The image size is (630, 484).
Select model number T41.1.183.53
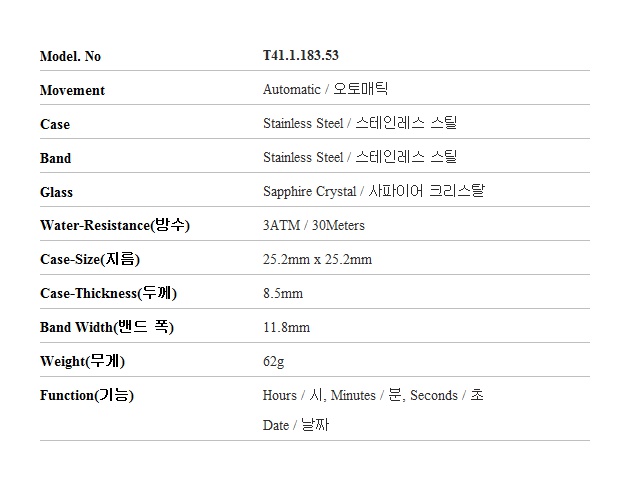click(307, 56)
